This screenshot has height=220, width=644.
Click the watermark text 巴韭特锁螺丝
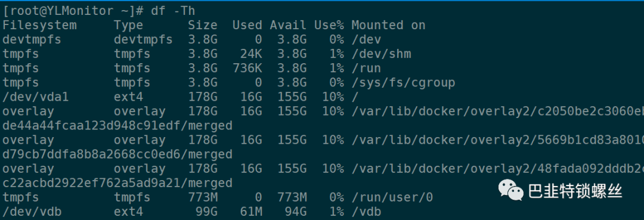tap(575, 191)
